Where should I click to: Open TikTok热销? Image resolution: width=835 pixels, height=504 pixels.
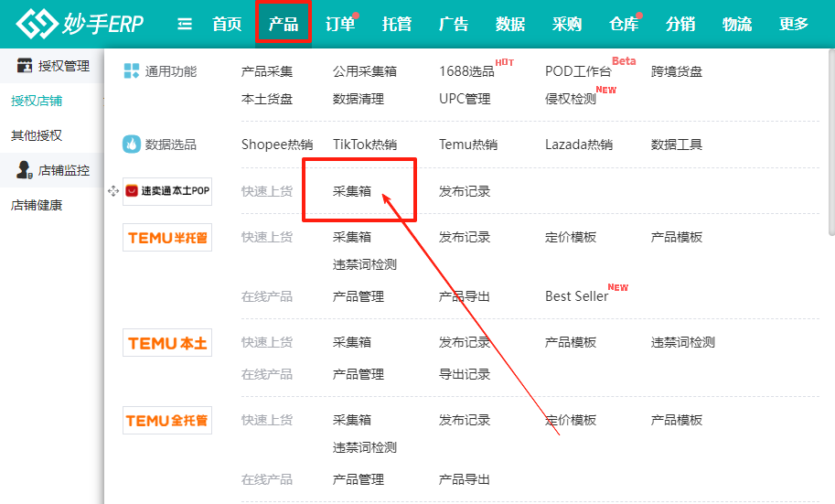tap(365, 145)
